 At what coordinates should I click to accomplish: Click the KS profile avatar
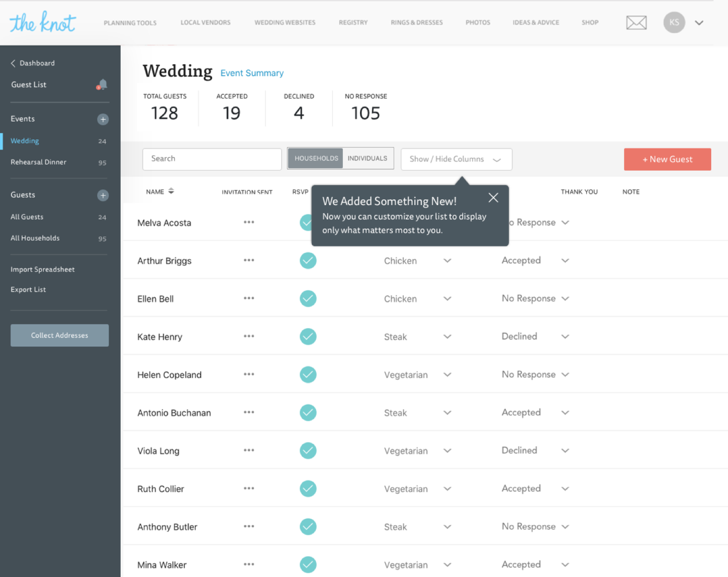coord(674,23)
